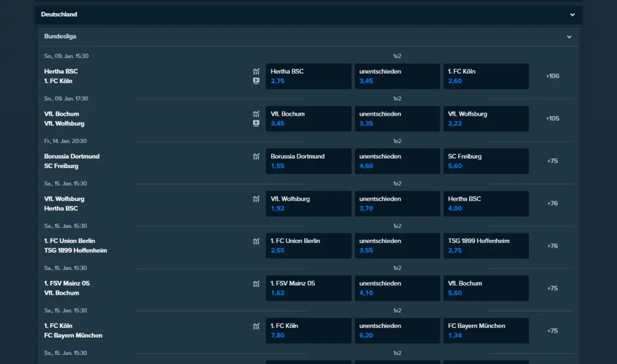
Task: Click date 'So., 09. Jan. 17:30'
Action: pos(66,98)
